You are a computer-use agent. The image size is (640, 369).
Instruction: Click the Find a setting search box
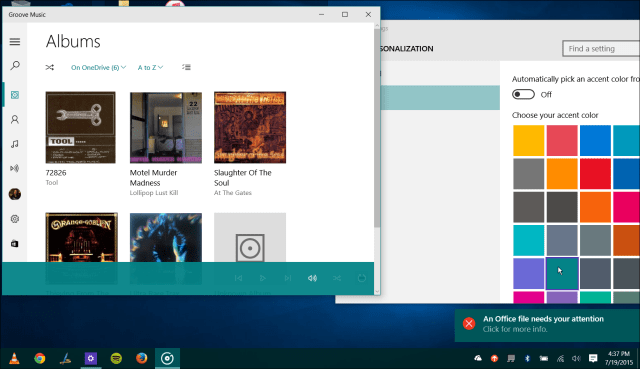tap(601, 49)
